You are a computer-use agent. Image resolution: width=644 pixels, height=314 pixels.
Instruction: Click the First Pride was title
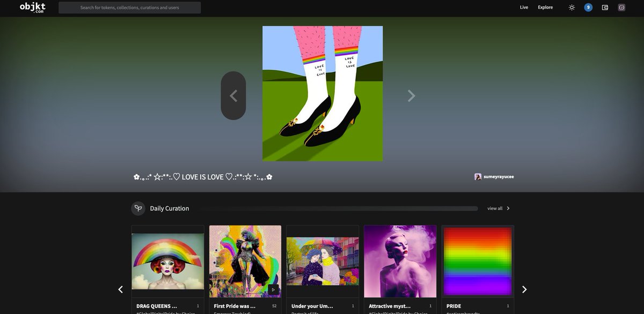click(x=235, y=306)
